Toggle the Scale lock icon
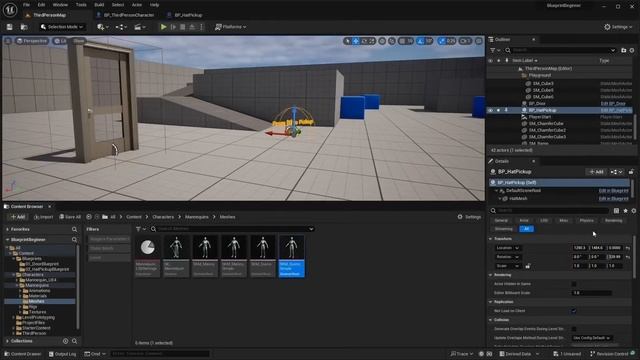The image size is (640, 360). point(528,266)
